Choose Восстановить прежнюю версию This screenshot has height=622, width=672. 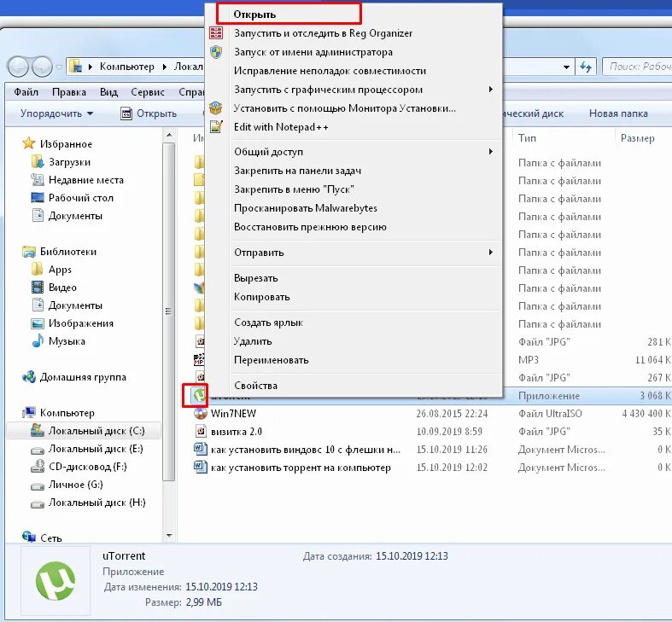(x=310, y=227)
